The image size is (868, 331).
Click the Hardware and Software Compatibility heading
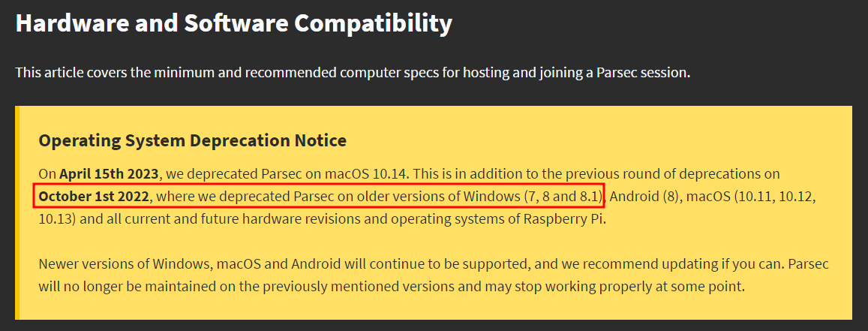(x=233, y=24)
